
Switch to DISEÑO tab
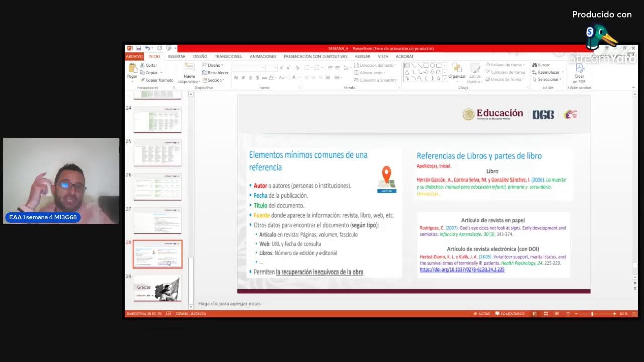pos(200,57)
